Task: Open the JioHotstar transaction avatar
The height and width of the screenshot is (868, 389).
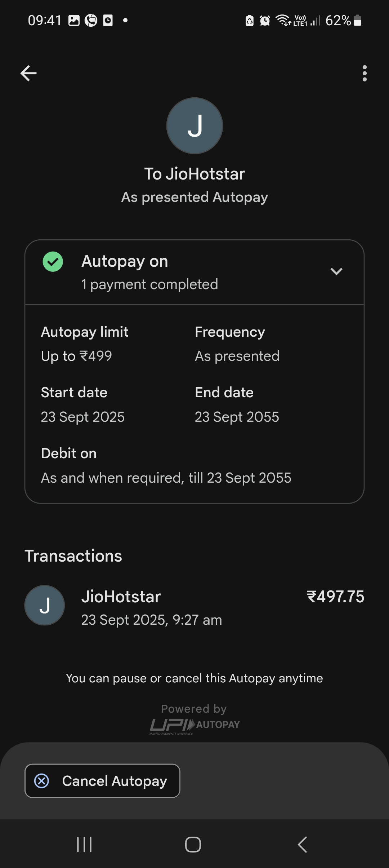Action: click(x=45, y=605)
